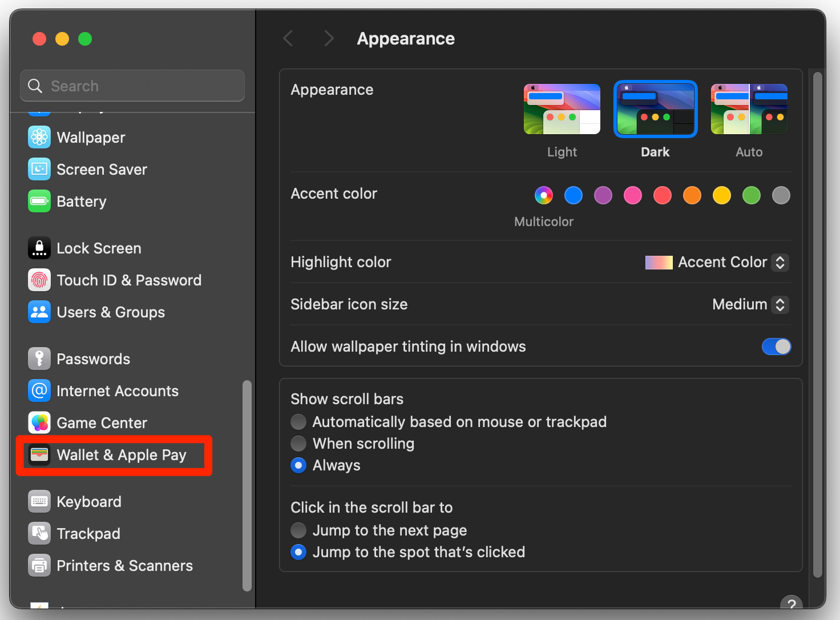
Task: Switch appearance to Light mode
Action: tap(562, 108)
